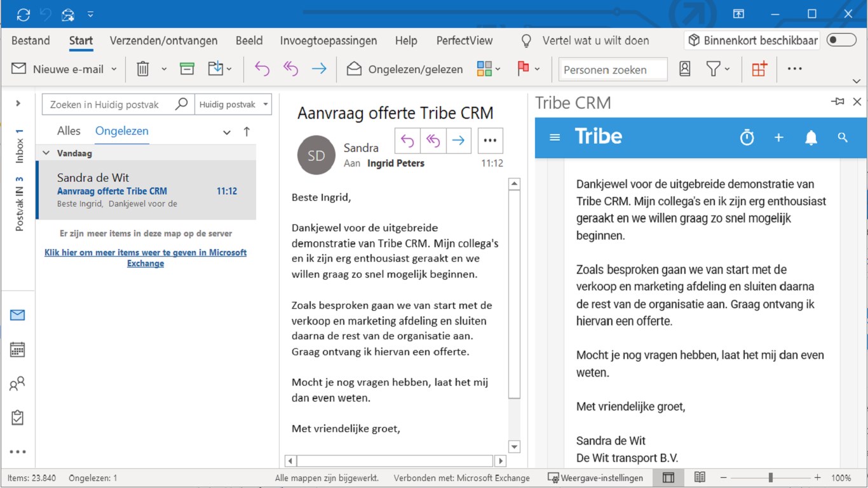Open more actions in reading pane header
This screenshot has width=868, height=488.
(490, 141)
